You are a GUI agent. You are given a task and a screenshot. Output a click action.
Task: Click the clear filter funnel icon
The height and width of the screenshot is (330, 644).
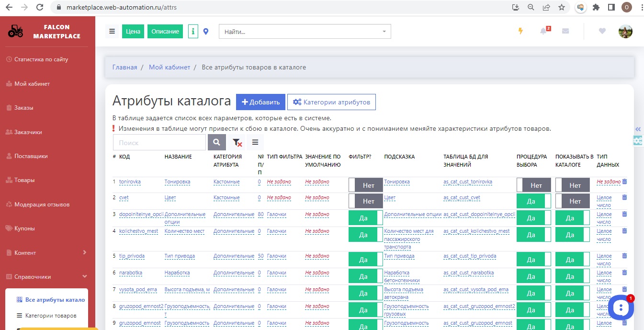(237, 142)
